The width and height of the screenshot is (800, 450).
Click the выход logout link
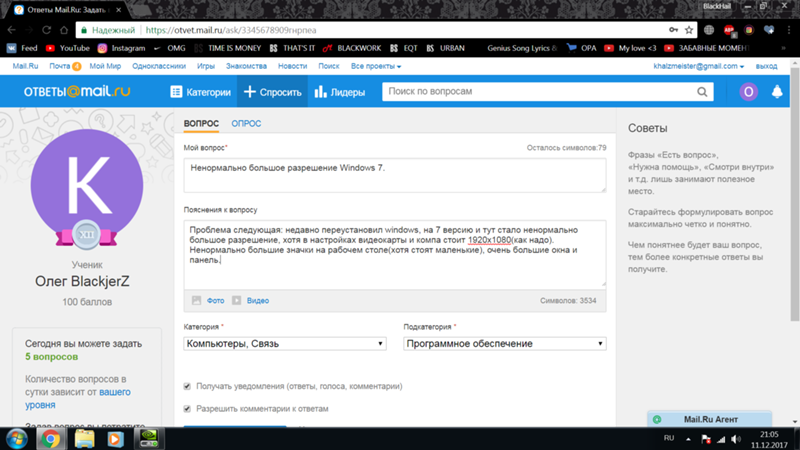[766, 66]
